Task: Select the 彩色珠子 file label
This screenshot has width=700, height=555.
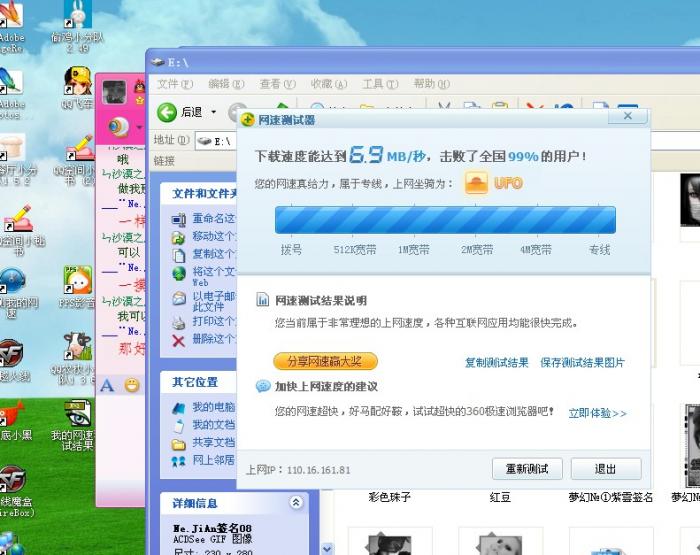Action: pyautogui.click(x=390, y=497)
